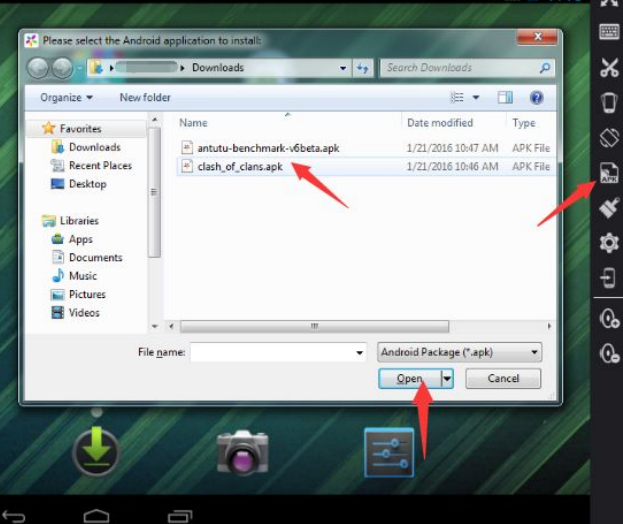Click the dialog's back navigation arrow

[38, 68]
